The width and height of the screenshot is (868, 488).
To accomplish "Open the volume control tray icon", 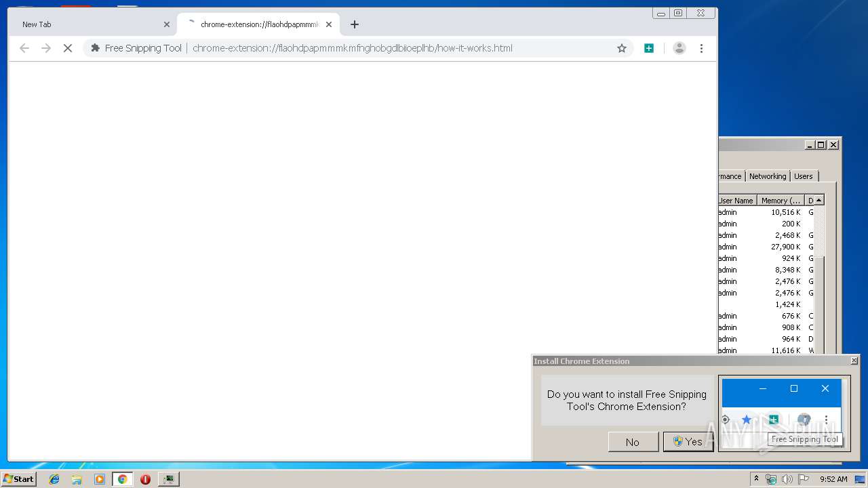I will click(x=787, y=479).
